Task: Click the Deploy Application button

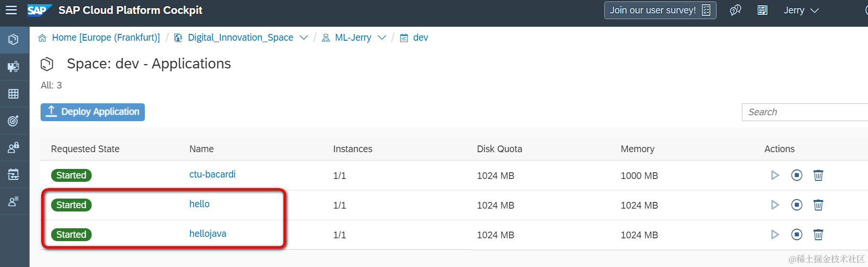Action: (x=93, y=112)
